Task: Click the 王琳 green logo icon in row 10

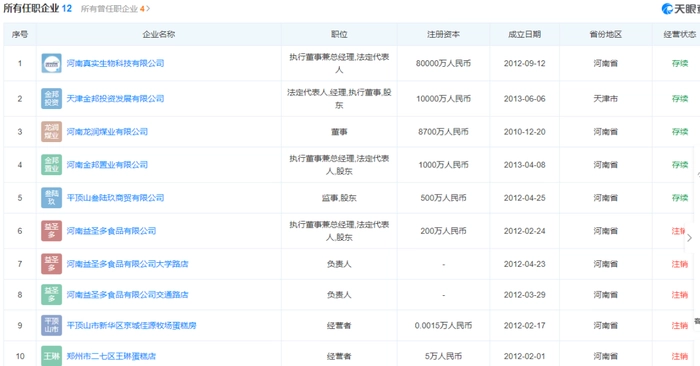Action: (x=51, y=356)
